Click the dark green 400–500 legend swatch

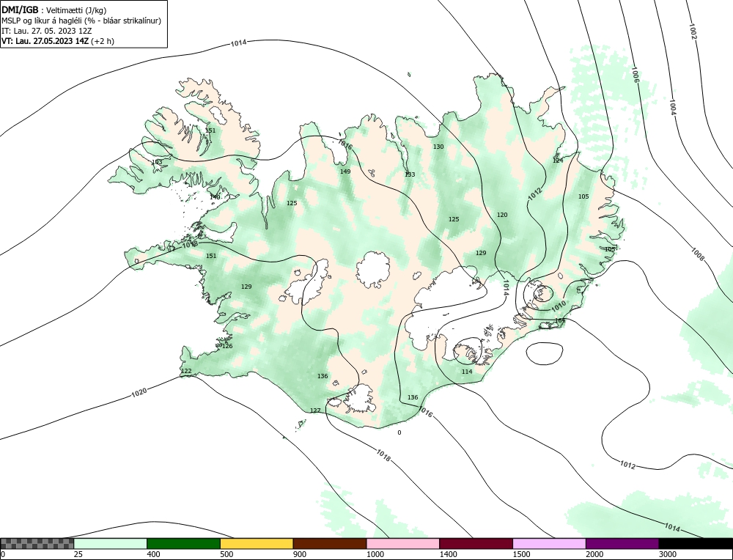click(x=183, y=543)
